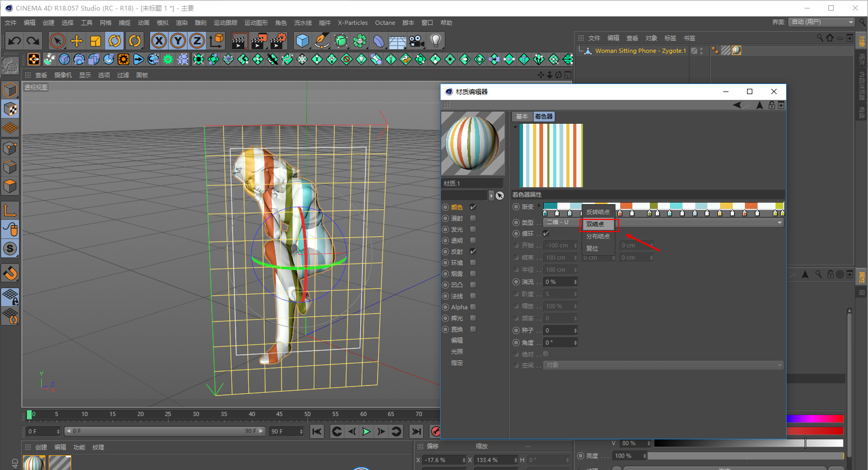Select the Move tool
Screen dimensions: 868x470
tap(77, 41)
